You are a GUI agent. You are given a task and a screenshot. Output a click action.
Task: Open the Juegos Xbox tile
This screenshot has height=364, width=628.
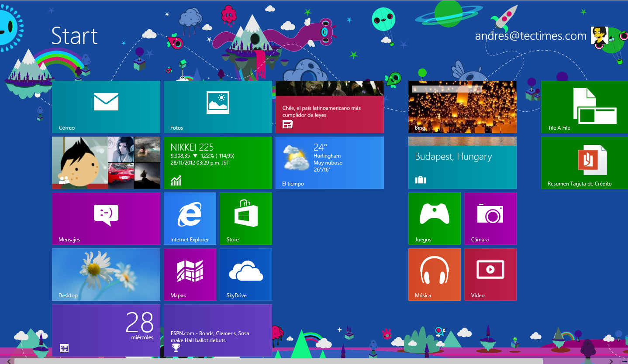click(435, 219)
